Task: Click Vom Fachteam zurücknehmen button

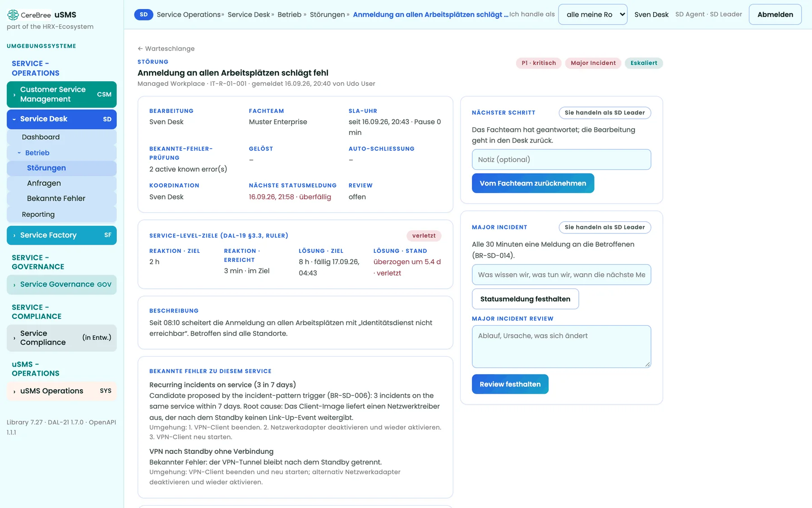Action: point(533,183)
